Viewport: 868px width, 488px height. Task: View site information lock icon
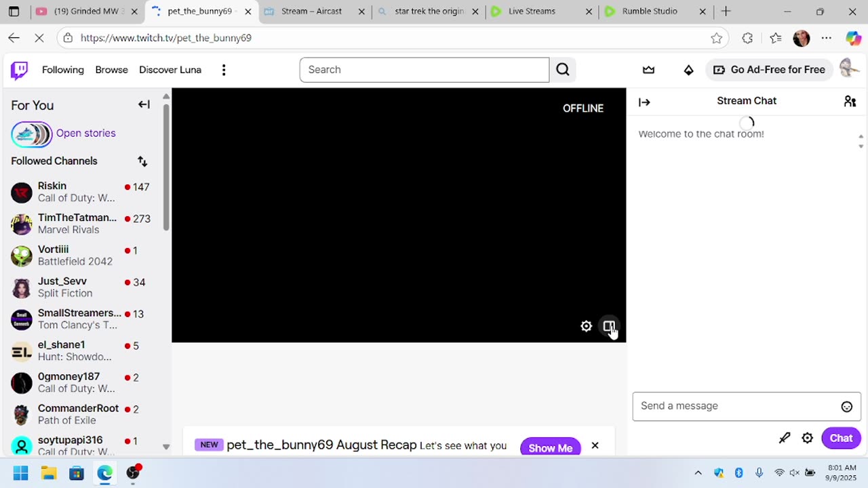point(68,38)
